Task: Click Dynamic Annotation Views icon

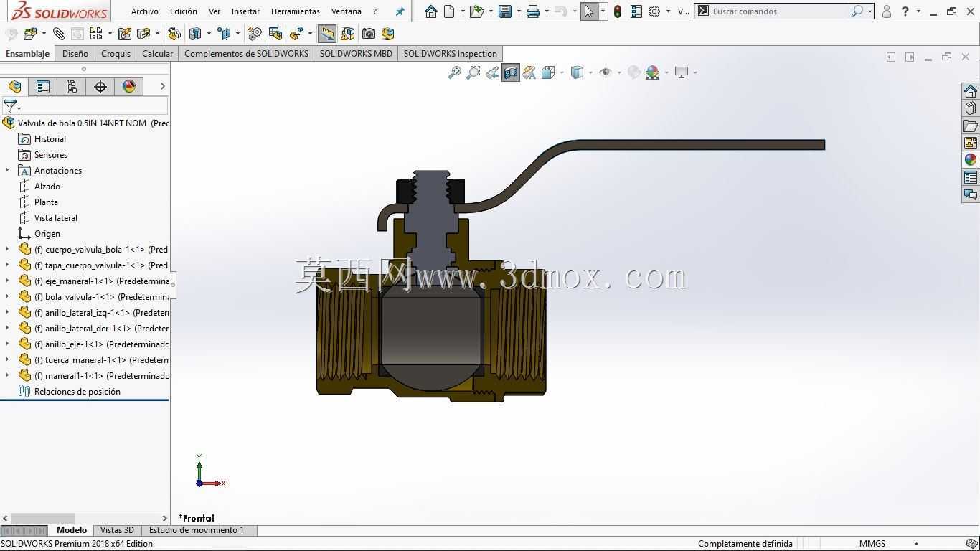Action: [529, 72]
